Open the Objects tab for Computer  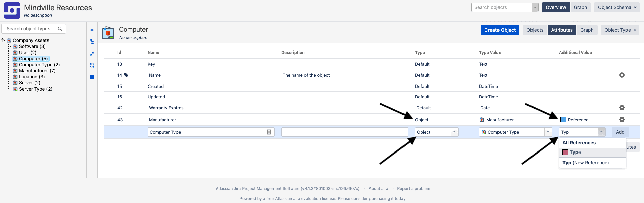tap(535, 30)
